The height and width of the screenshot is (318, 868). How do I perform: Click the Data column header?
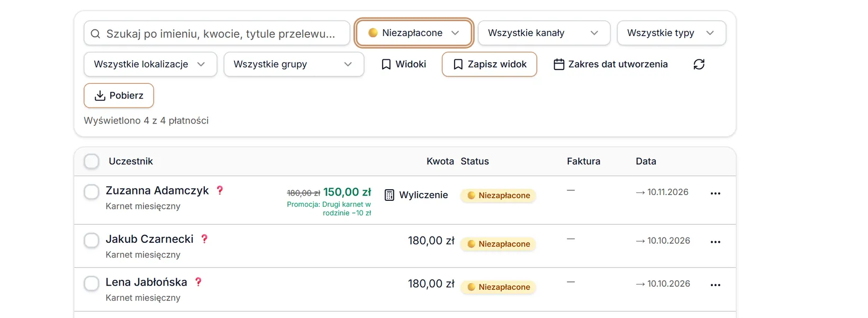click(646, 161)
